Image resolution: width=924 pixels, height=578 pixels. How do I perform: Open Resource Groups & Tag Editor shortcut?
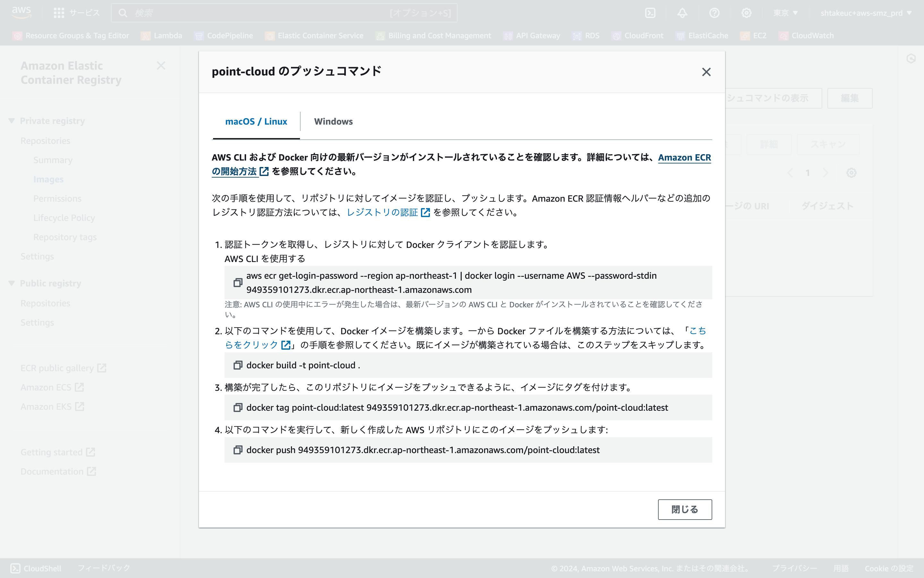(x=71, y=36)
